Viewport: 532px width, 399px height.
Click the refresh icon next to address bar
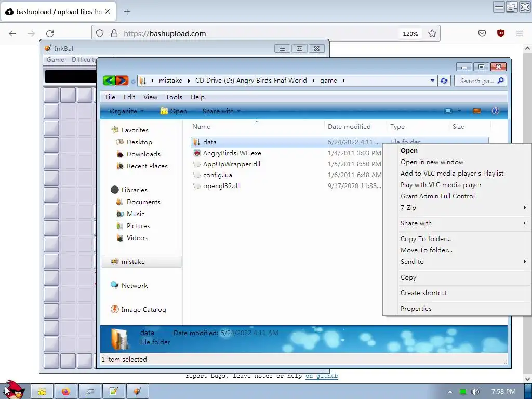pyautogui.click(x=444, y=81)
